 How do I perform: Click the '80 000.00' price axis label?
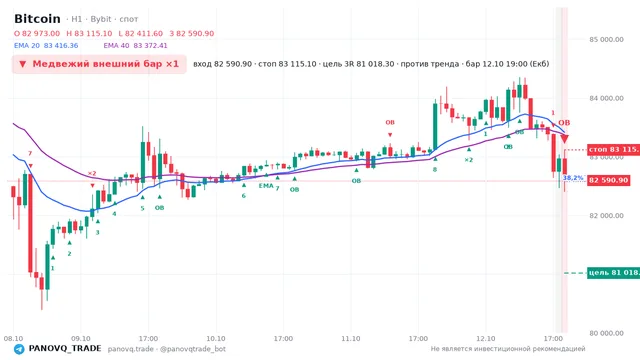pyautogui.click(x=607, y=333)
